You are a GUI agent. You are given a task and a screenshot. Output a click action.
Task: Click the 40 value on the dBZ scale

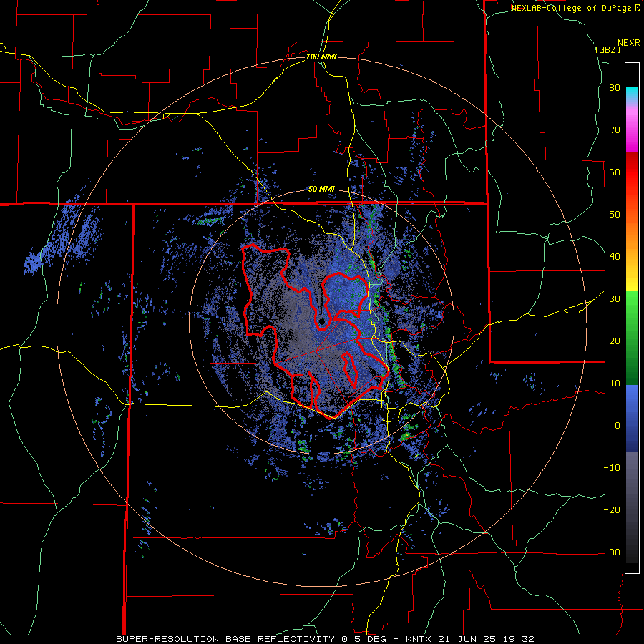(615, 257)
